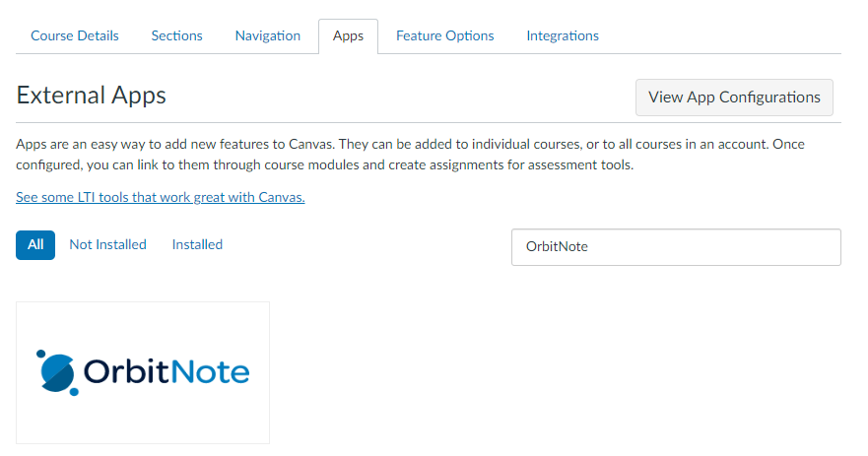868x456 pixels.
Task: Go to the Navigation tab
Action: click(x=268, y=35)
